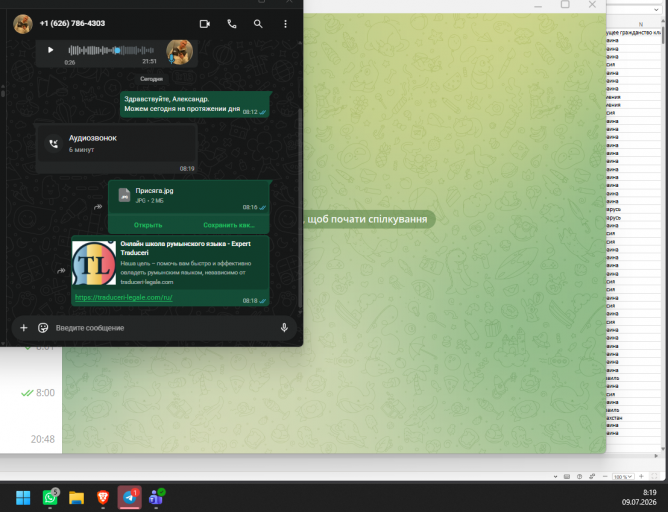The height and width of the screenshot is (512, 668).
Task: Open the taskbar clock and date
Action: (x=641, y=497)
